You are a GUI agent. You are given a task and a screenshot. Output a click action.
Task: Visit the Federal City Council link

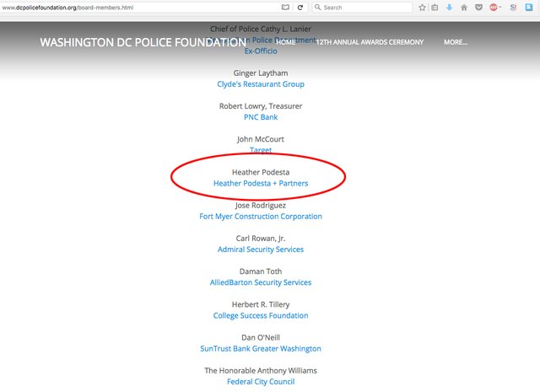coord(261,381)
